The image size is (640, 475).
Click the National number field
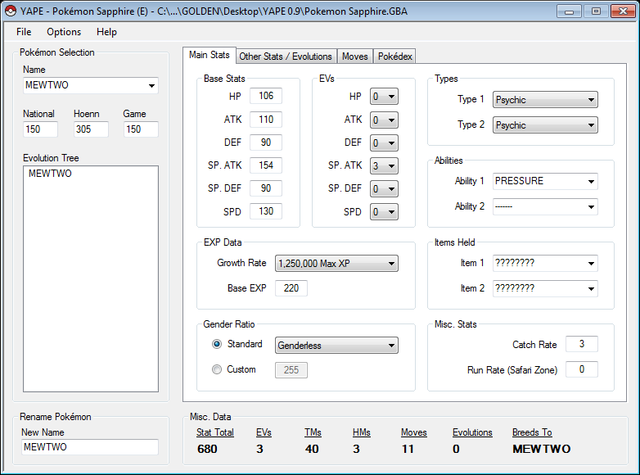[40, 129]
